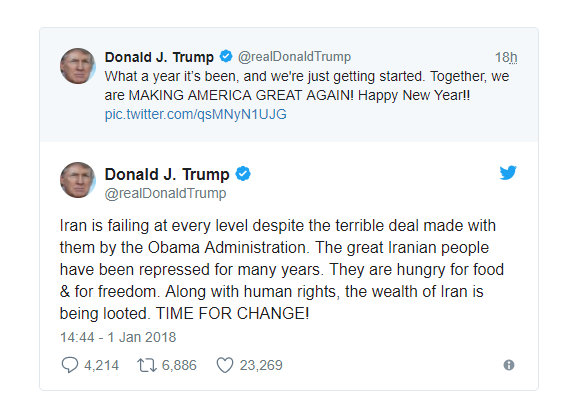The height and width of the screenshot is (409, 583).
Task: Click the 18h timestamp
Action: tap(506, 57)
